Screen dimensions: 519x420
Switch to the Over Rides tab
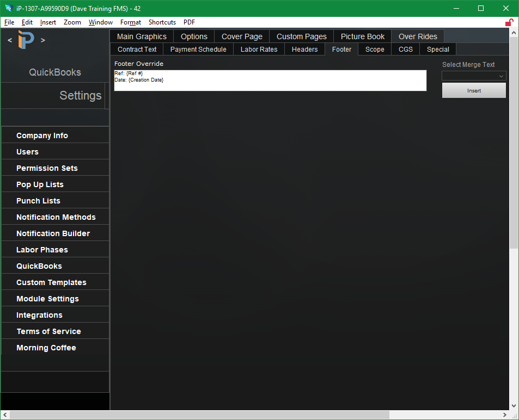(x=417, y=36)
